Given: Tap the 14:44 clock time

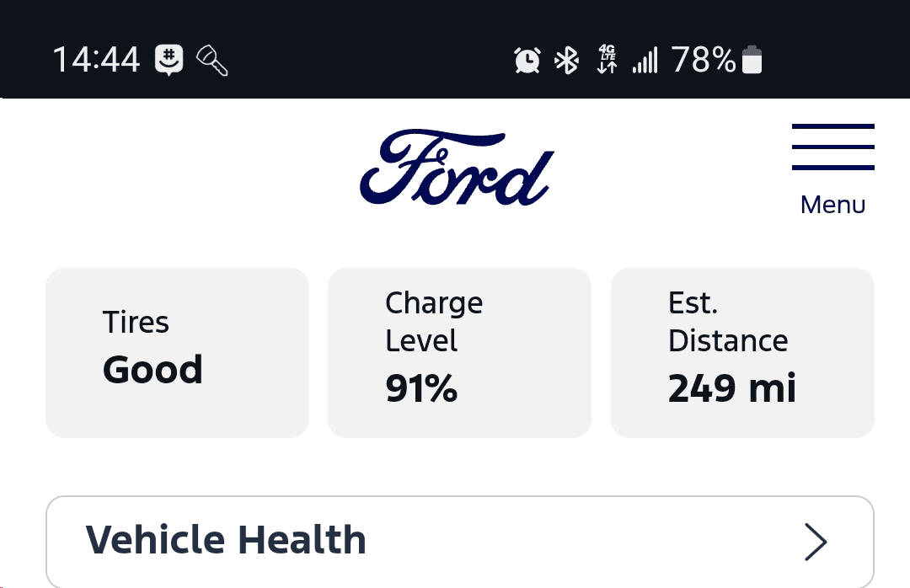Looking at the screenshot, I should pyautogui.click(x=96, y=61).
